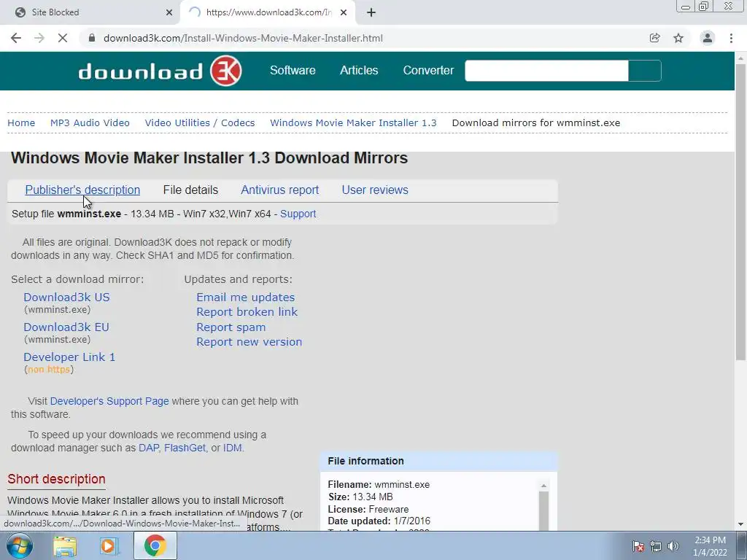The image size is (747, 560).
Task: Open Windows Movie Maker Installer 1.3 breadcrumb
Action: (353, 122)
